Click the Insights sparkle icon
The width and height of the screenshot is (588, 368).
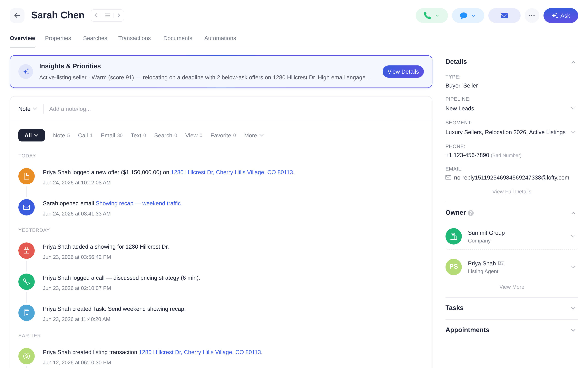point(26,72)
